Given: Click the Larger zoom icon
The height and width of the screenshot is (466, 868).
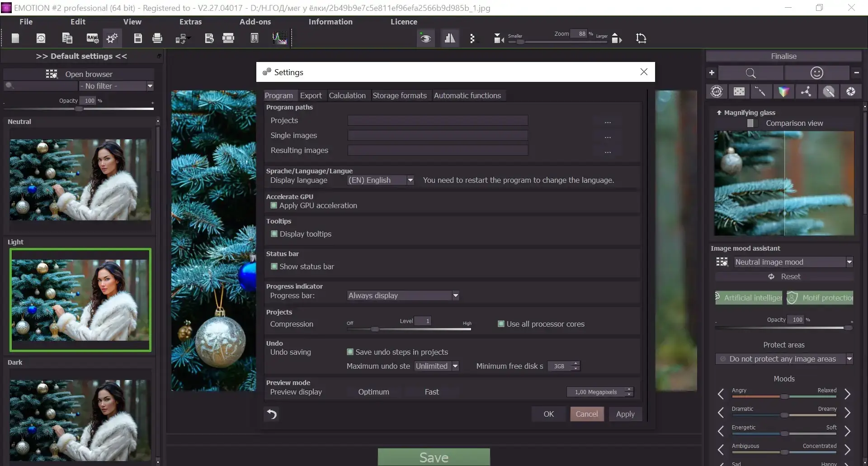Looking at the screenshot, I should (617, 39).
